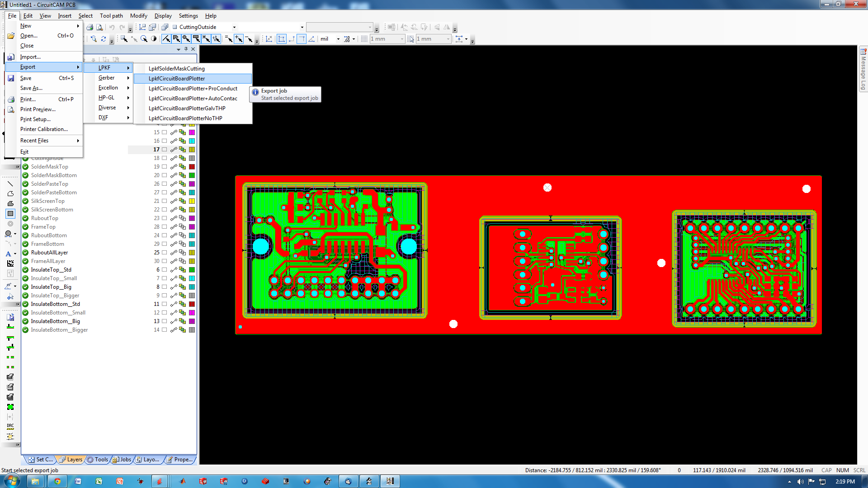Run the DRC design rule check

click(x=10, y=426)
